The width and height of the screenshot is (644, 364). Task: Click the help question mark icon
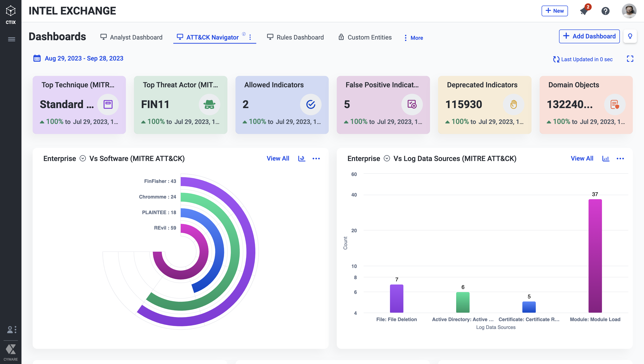coord(605,11)
